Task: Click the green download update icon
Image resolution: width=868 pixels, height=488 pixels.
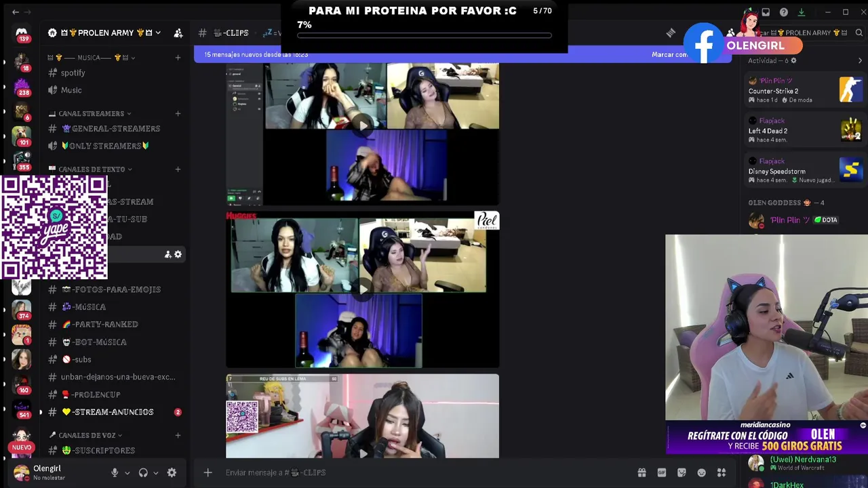Action: [x=801, y=12]
